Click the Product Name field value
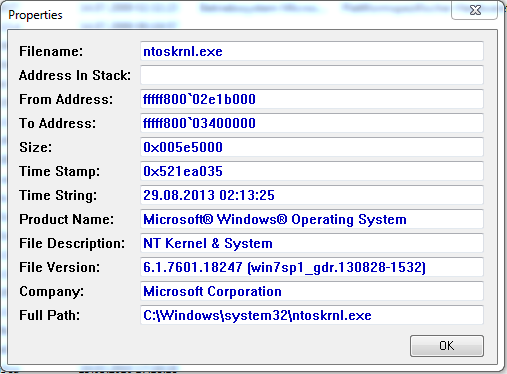Image resolution: width=507 pixels, height=374 pixels. (312, 219)
